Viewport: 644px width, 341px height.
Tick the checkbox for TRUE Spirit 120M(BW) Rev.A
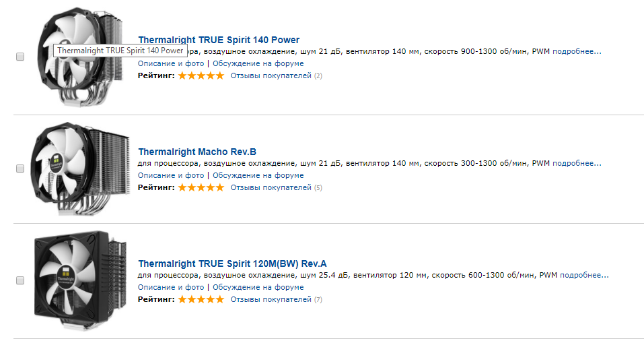point(20,280)
